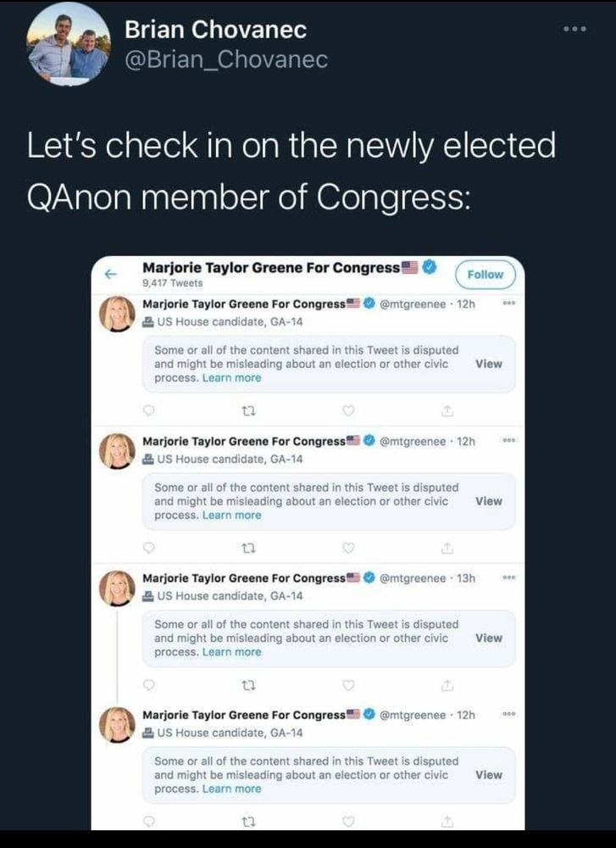The image size is (616, 848).
Task: Click View on the second disputed tweet
Action: pyautogui.click(x=489, y=501)
